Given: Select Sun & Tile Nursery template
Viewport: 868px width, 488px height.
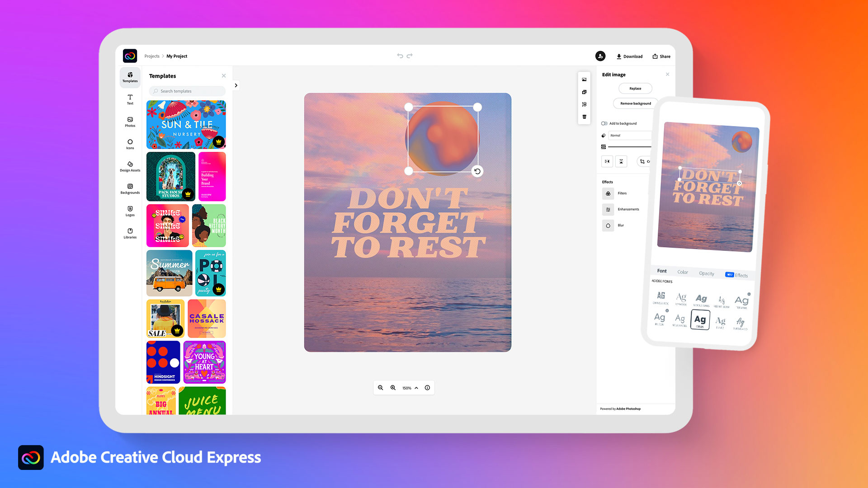Looking at the screenshot, I should (186, 124).
